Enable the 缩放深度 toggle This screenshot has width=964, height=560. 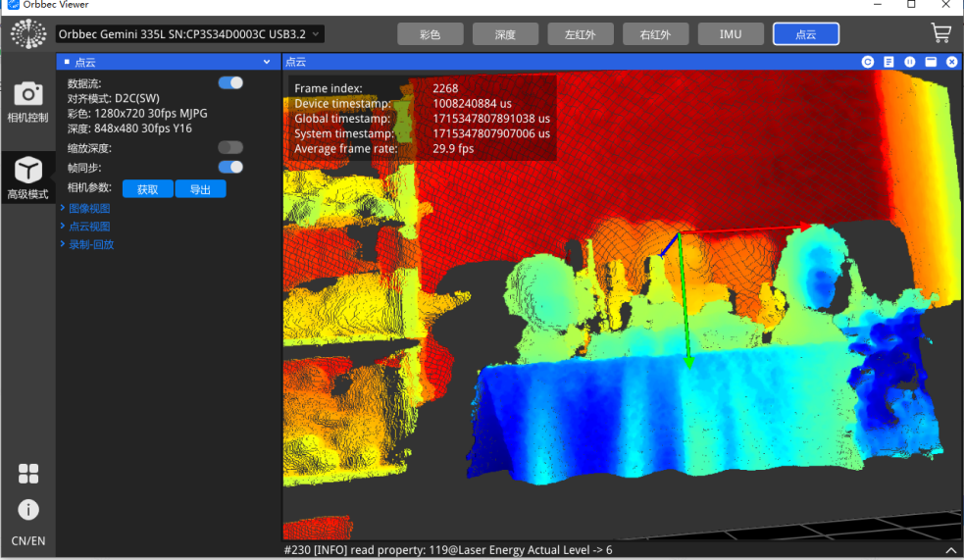pos(230,148)
